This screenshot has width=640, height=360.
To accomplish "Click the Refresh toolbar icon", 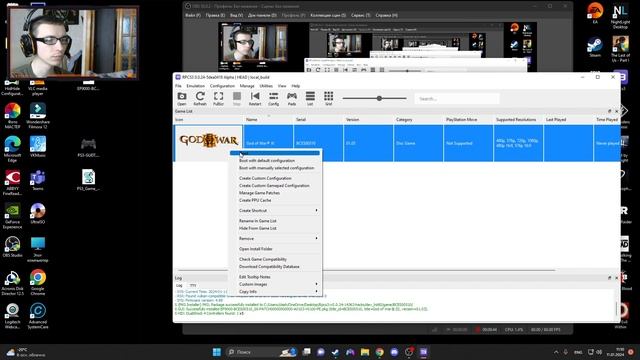I will [200, 98].
